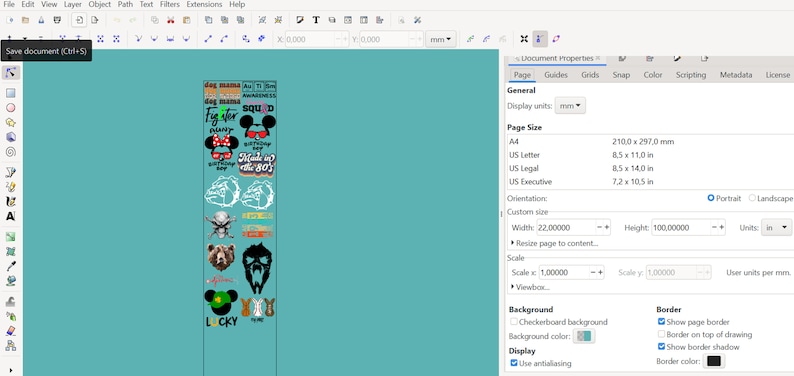
Task: Open Fill and Stroke dialog icon
Action: (300, 20)
